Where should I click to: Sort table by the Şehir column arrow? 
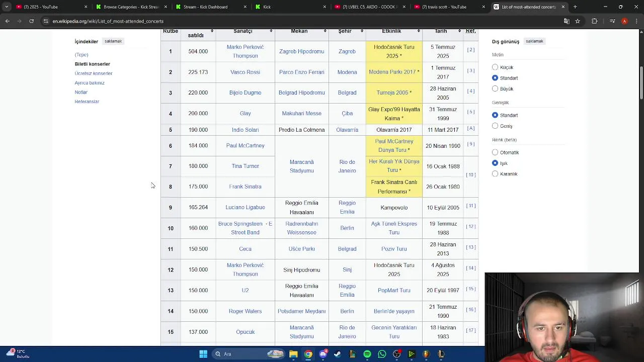click(x=362, y=31)
